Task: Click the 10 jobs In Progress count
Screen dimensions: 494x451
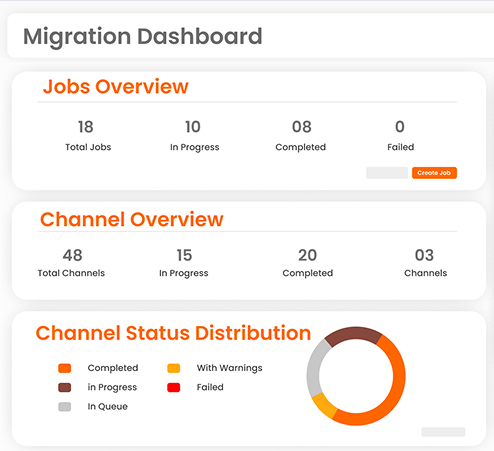Action: [193, 127]
